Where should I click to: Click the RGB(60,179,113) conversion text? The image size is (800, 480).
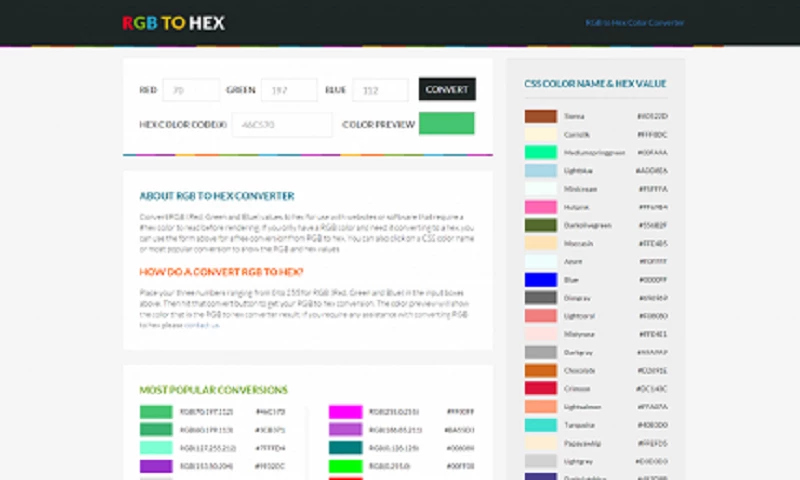(x=207, y=430)
